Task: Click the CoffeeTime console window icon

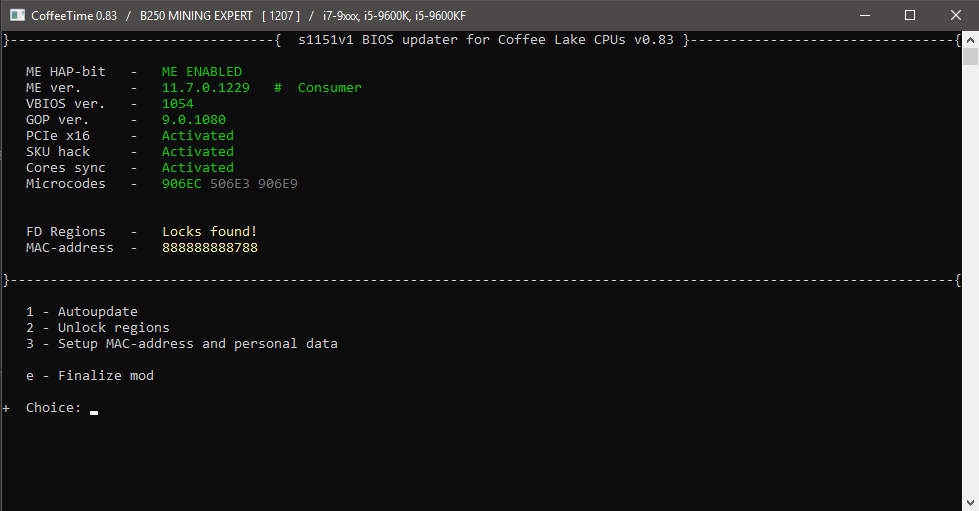Action: point(17,15)
